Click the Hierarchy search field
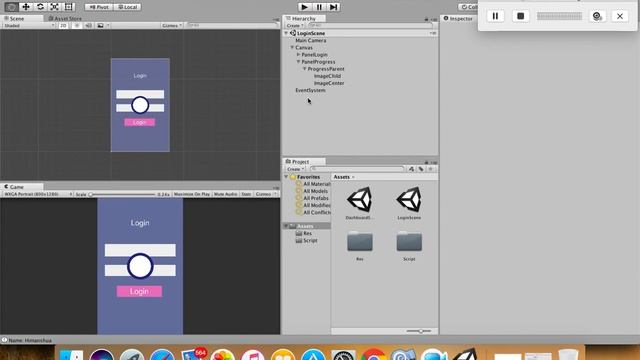 (x=369, y=25)
